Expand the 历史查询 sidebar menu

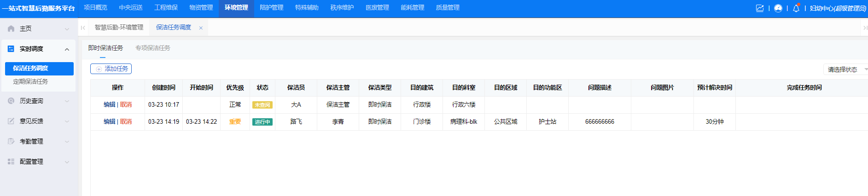pos(67,101)
